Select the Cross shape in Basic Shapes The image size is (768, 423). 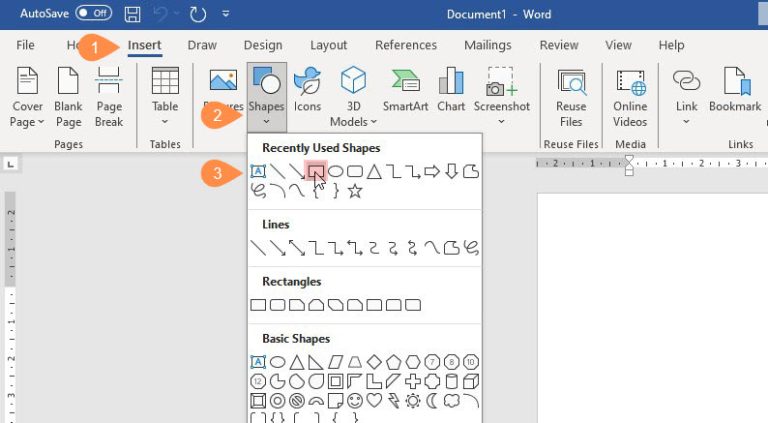(x=413, y=381)
